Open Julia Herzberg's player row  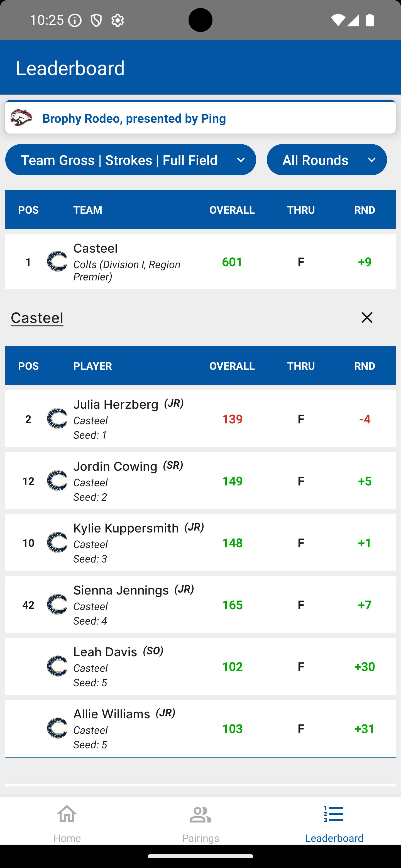200,418
